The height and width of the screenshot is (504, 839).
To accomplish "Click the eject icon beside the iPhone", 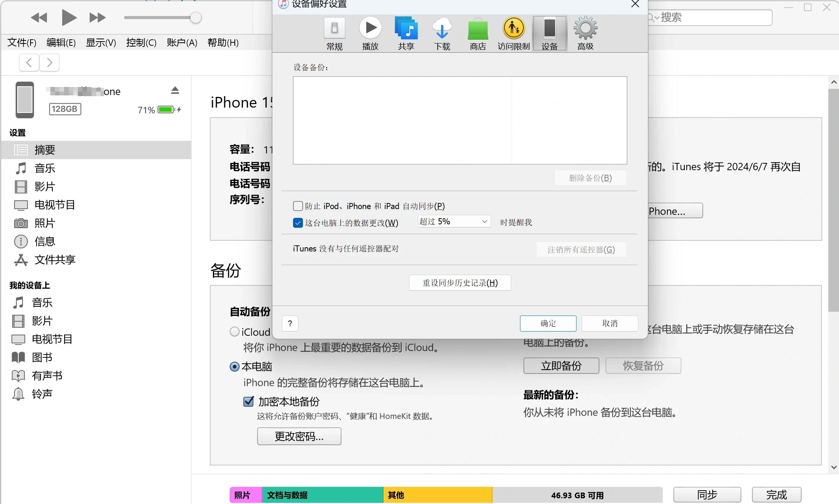I will click(175, 90).
